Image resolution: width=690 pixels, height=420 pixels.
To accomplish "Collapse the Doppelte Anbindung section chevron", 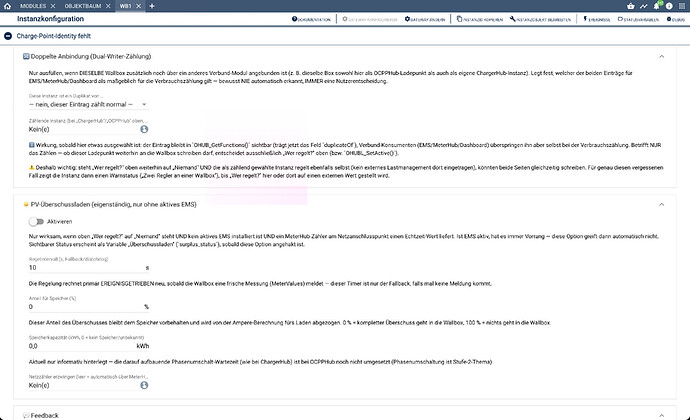I will click(x=661, y=56).
